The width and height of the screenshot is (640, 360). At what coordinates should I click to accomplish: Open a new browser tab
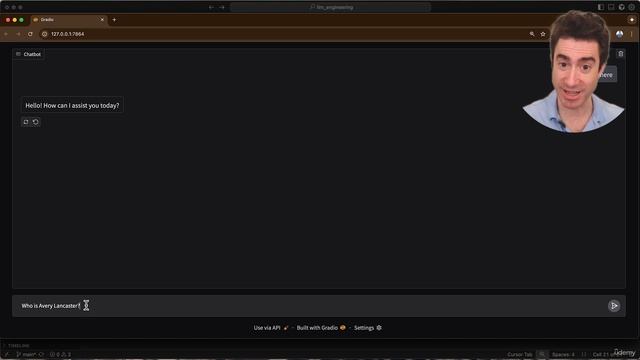114,20
